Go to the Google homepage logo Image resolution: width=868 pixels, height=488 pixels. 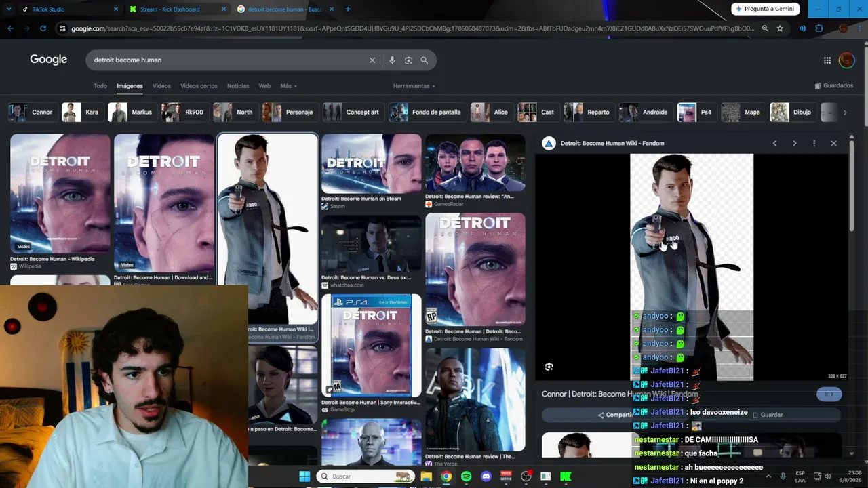coord(48,60)
